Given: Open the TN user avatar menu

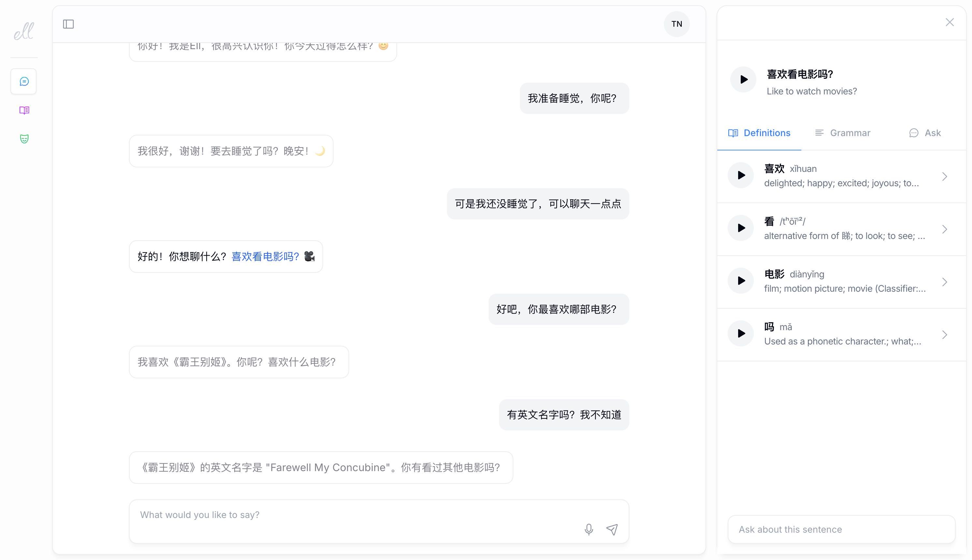Looking at the screenshot, I should 677,24.
